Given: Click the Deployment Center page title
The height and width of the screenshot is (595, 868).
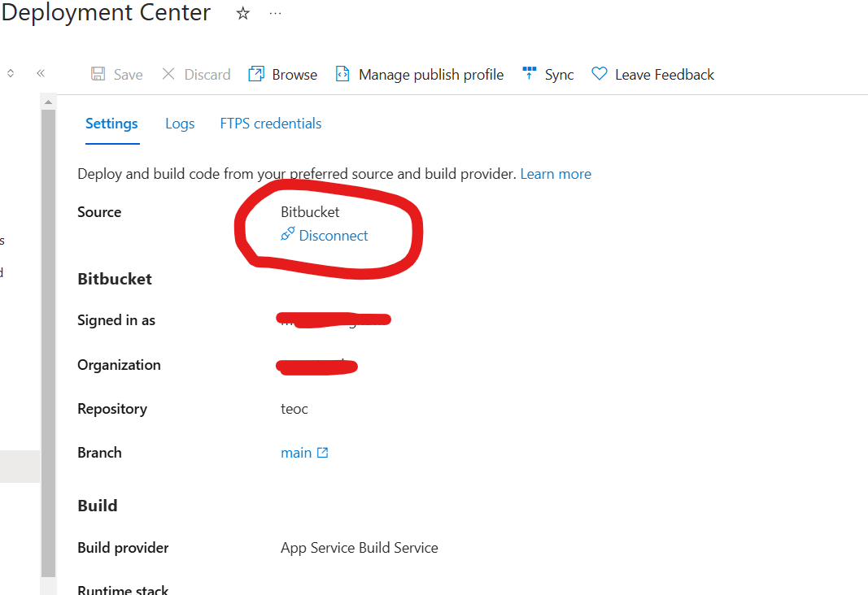Looking at the screenshot, I should pyautogui.click(x=106, y=13).
